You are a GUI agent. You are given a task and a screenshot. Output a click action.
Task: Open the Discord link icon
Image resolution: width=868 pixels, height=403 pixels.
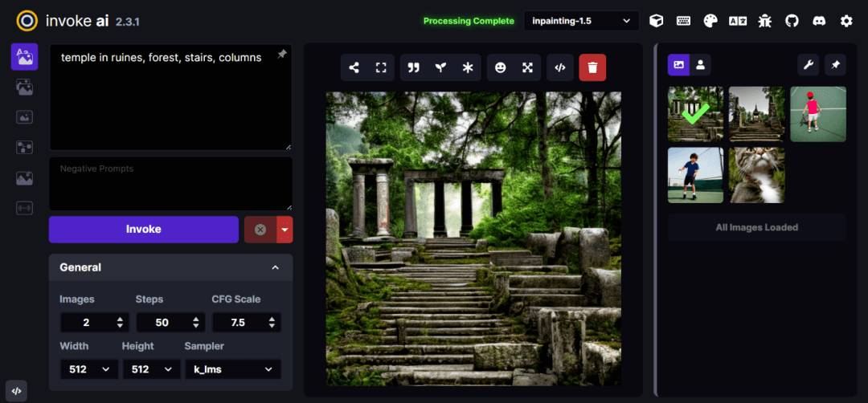pyautogui.click(x=819, y=21)
